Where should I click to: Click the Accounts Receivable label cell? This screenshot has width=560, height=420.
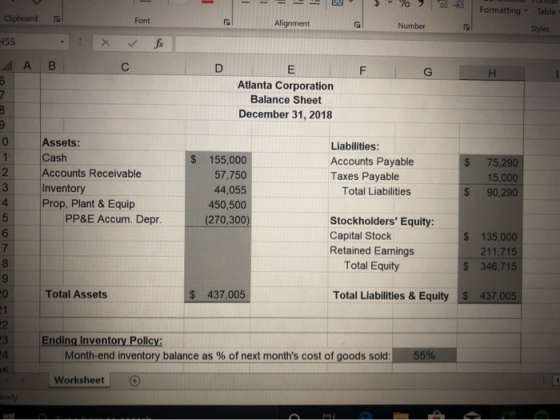pos(92,173)
